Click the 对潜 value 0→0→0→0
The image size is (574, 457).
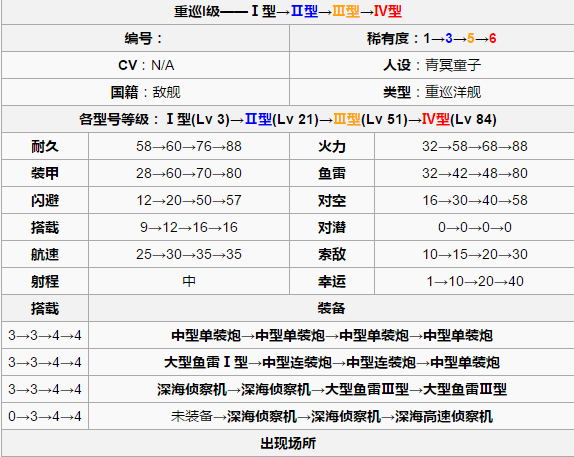coord(475,228)
